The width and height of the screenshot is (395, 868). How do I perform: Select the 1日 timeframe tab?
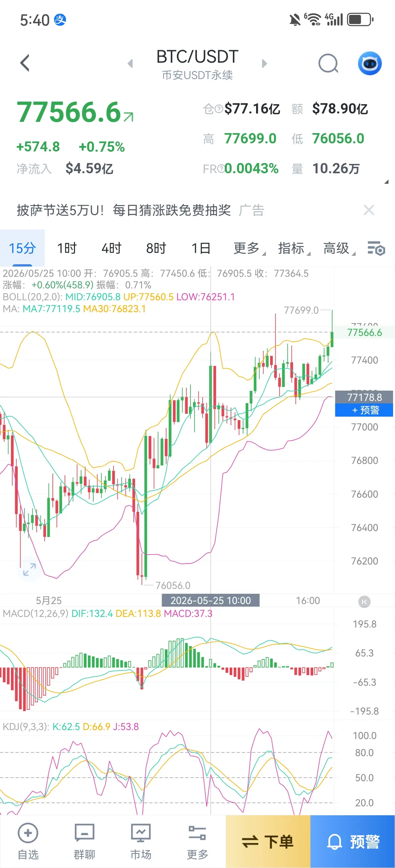tap(201, 248)
